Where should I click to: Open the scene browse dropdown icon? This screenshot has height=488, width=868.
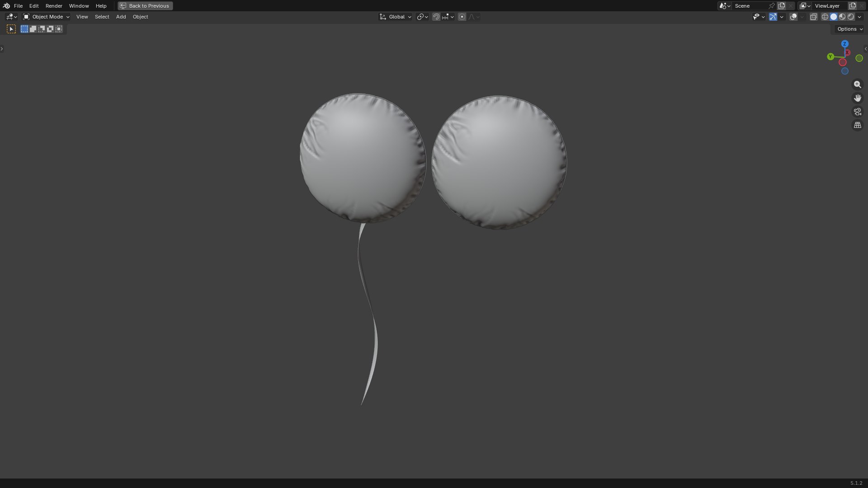point(725,6)
